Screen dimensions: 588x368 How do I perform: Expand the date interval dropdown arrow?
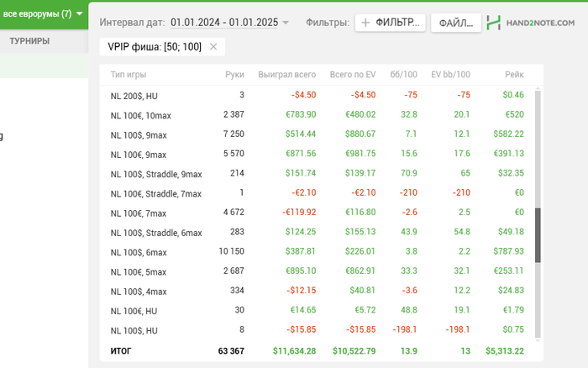pos(286,23)
